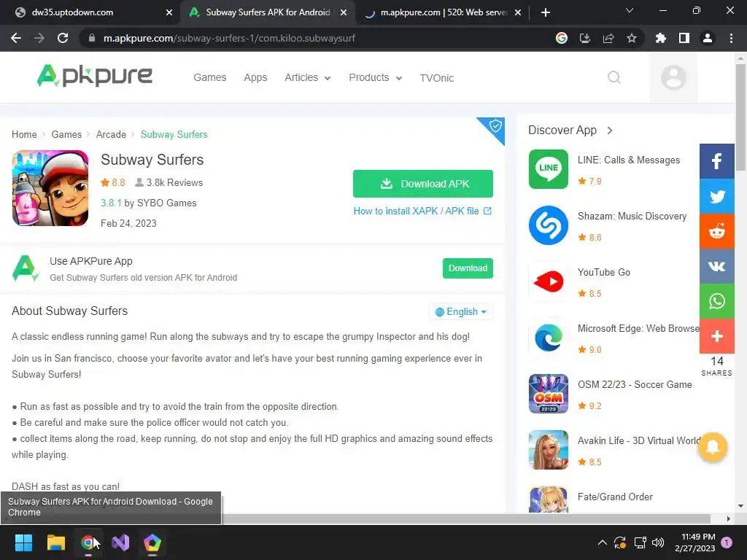Share the page on Reddit

pyautogui.click(x=716, y=231)
